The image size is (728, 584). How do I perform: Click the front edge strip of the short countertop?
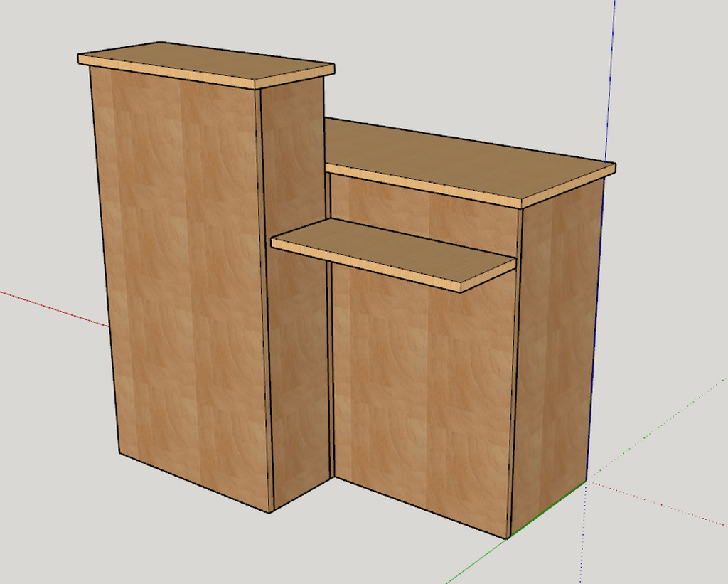423,187
